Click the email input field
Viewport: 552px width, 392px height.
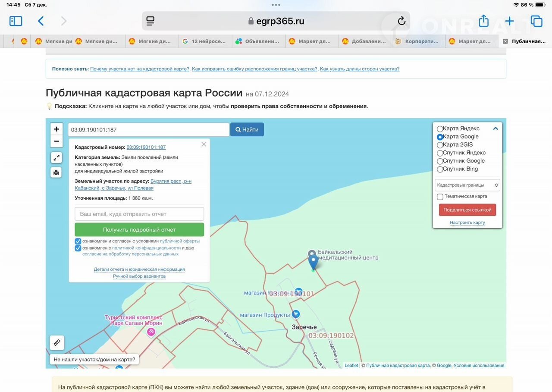click(139, 214)
